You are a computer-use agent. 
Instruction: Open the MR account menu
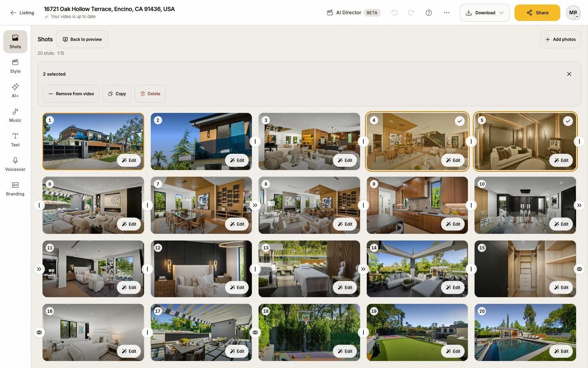coord(573,13)
